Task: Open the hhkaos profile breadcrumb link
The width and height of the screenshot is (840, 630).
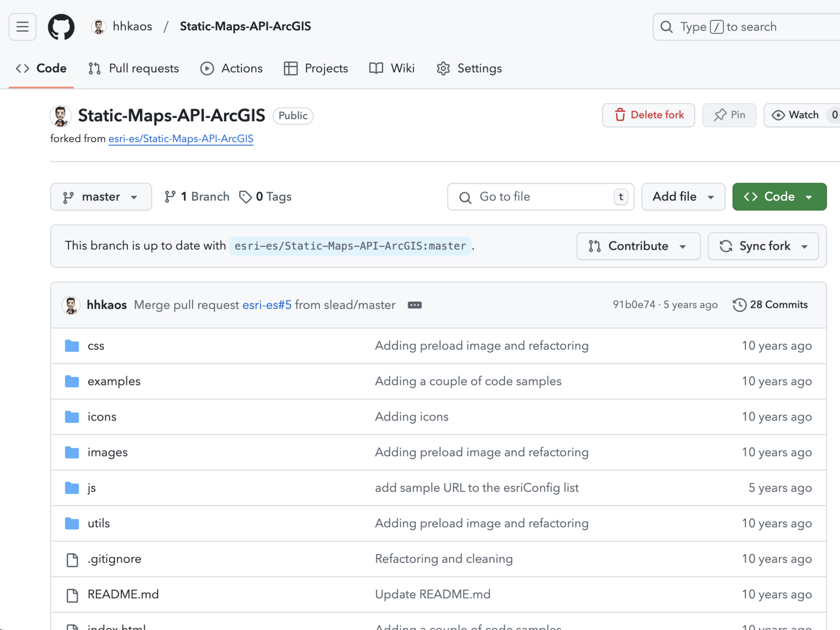Action: point(132,27)
